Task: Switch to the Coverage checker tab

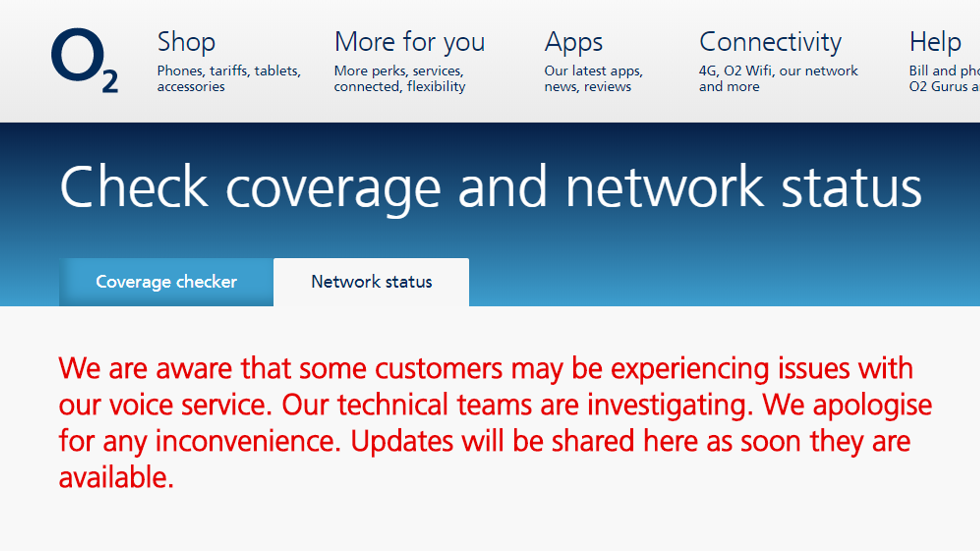Action: (166, 282)
